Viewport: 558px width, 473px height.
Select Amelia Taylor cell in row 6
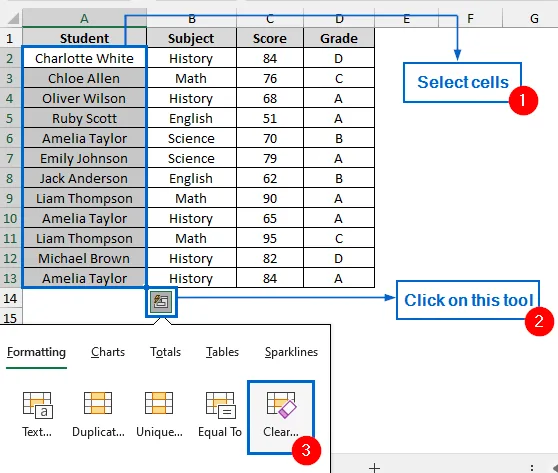coord(84,138)
